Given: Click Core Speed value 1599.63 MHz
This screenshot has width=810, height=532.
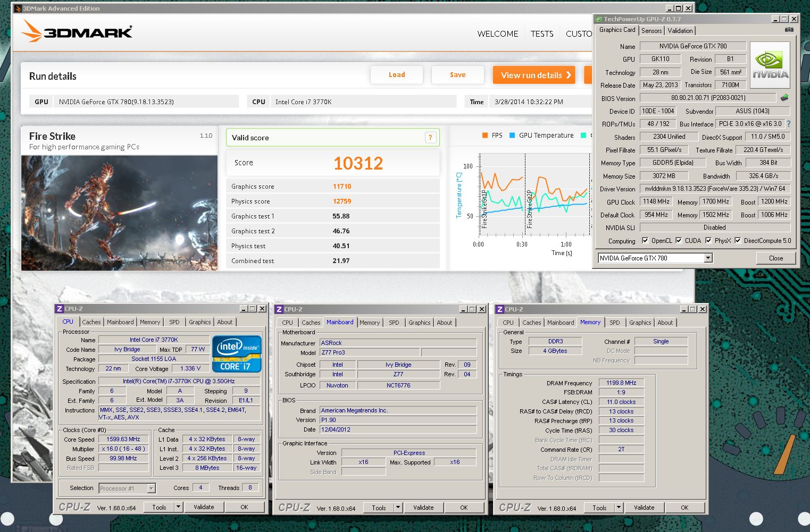Looking at the screenshot, I should [123, 439].
